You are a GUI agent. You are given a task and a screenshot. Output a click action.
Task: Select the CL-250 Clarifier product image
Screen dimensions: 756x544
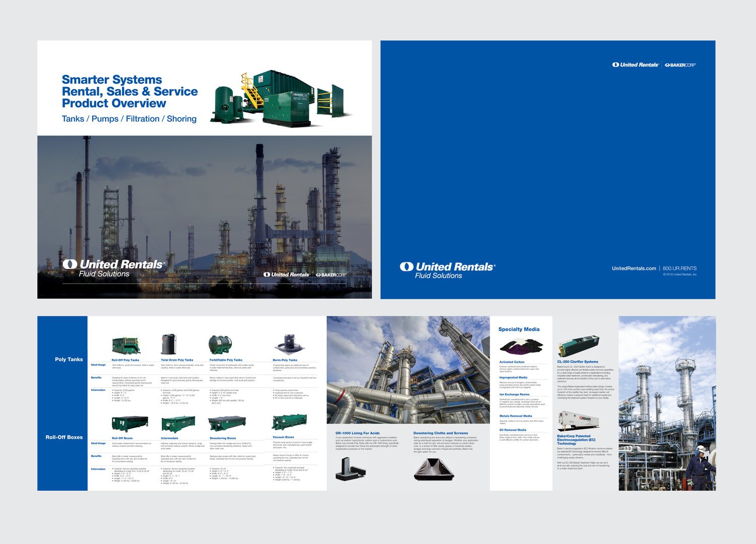[579, 347]
